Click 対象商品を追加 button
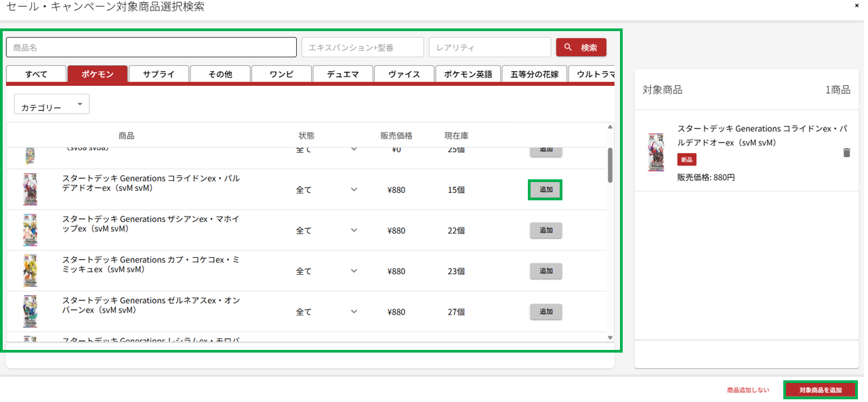Viewport: 868px width, 402px height. click(820, 390)
